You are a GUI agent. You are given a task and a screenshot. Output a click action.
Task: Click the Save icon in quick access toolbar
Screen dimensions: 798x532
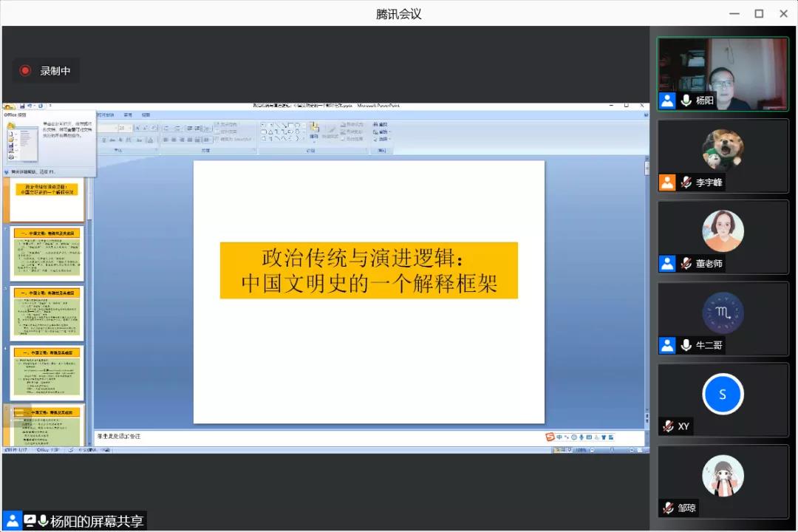22,106
